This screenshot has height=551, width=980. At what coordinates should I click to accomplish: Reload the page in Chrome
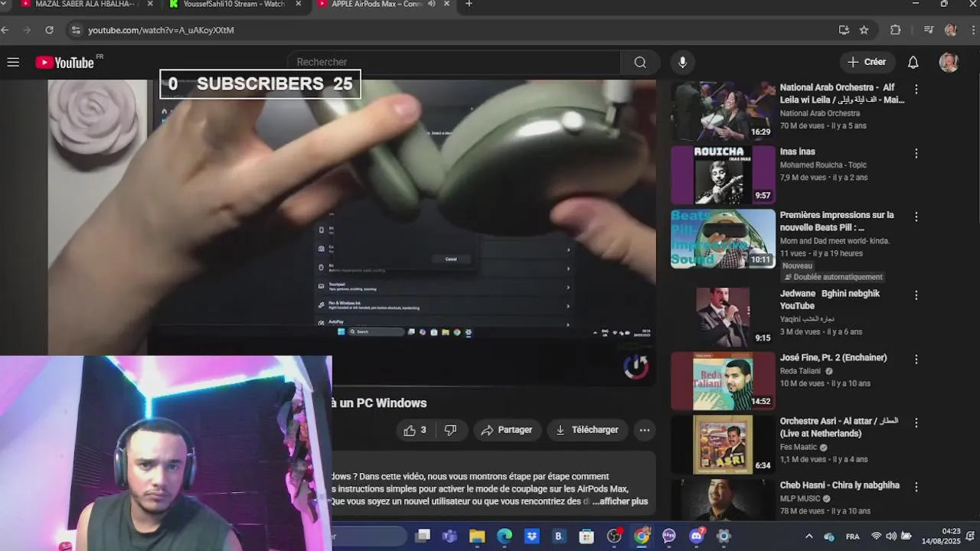[x=49, y=30]
